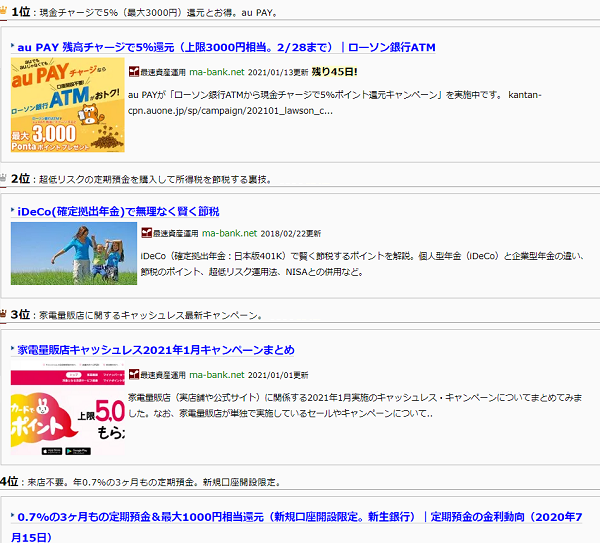Image resolution: width=600 pixels, height=543 pixels.
Task: Select the 残り45日! label
Action: click(334, 72)
